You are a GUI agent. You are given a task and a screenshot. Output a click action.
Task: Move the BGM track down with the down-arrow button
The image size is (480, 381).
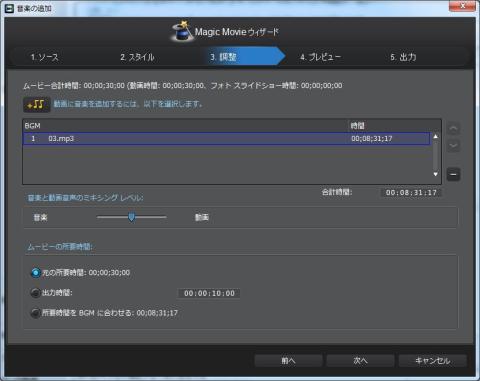click(453, 145)
